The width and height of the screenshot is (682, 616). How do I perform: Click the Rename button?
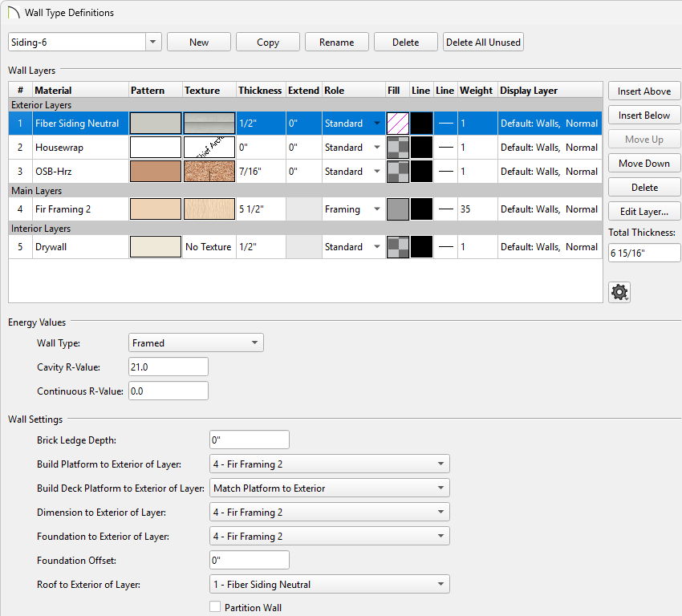337,43
